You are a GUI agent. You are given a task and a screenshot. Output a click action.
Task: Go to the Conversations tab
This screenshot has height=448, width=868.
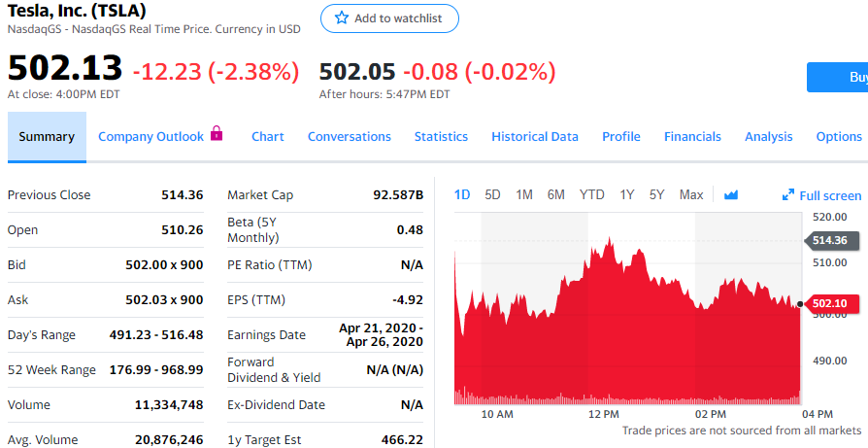click(x=350, y=137)
